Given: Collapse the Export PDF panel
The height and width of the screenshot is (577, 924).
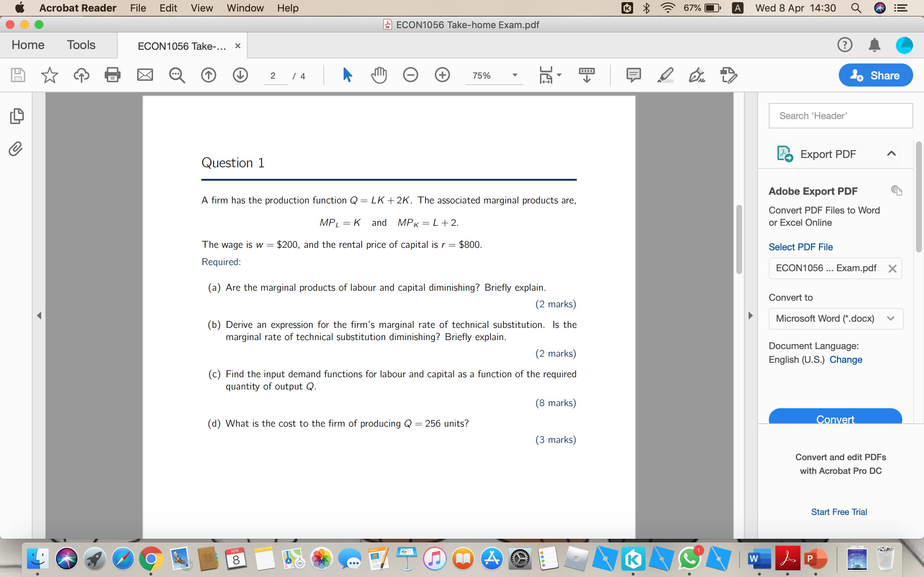Looking at the screenshot, I should pos(891,153).
